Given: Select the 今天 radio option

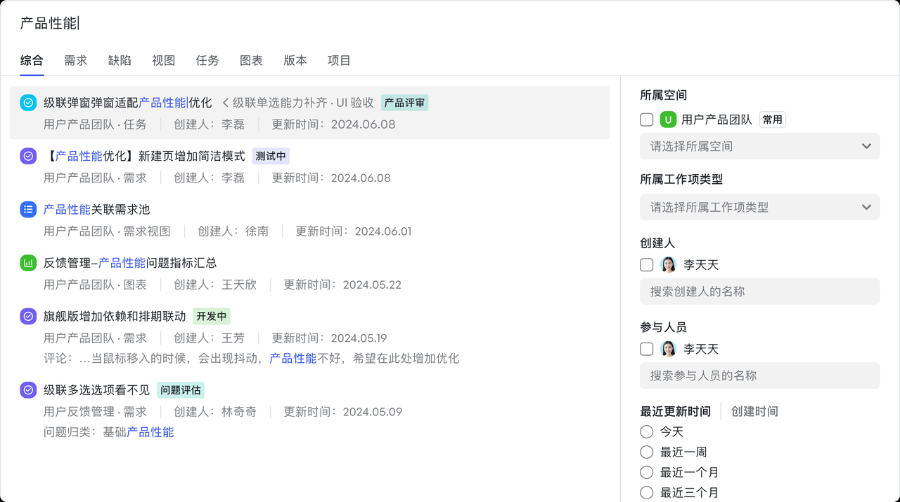Looking at the screenshot, I should pyautogui.click(x=647, y=432).
